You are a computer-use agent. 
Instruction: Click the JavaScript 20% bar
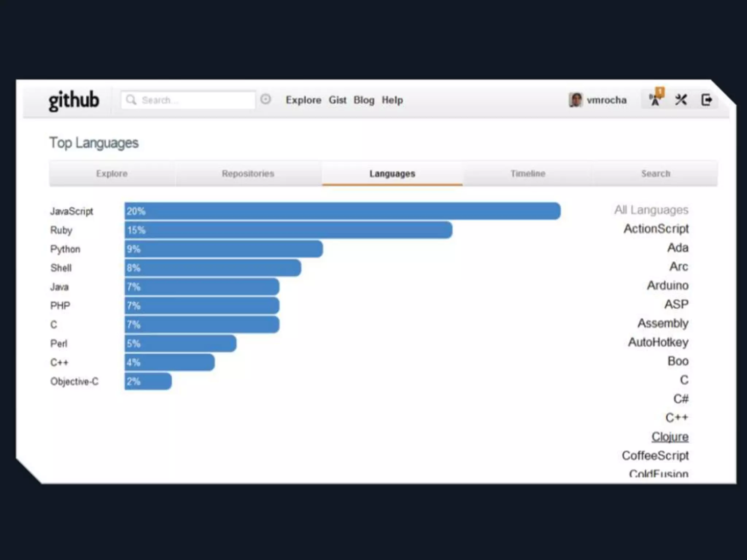(342, 211)
